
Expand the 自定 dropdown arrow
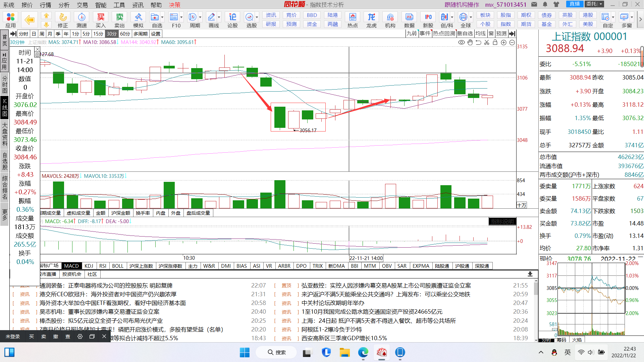tap(613, 17)
